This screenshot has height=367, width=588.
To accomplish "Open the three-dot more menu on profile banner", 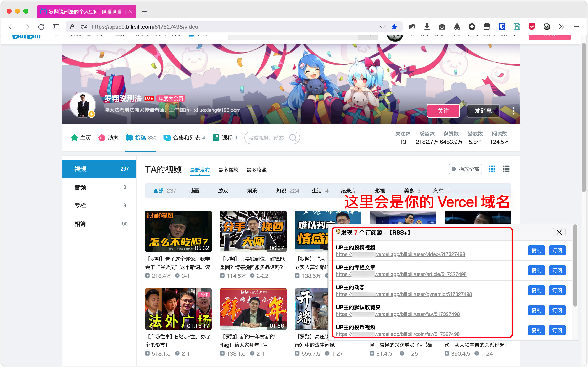I will [x=513, y=111].
